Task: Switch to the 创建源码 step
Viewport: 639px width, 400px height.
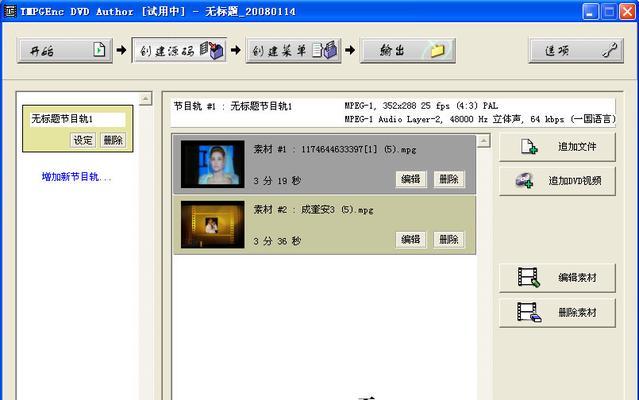Action: [179, 51]
